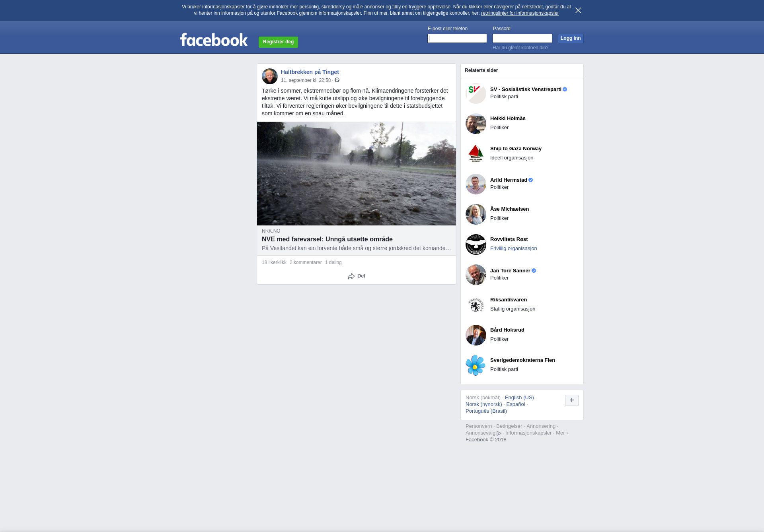
Task: Click the AdChoices icon beside Annonsevalg
Action: click(x=499, y=433)
